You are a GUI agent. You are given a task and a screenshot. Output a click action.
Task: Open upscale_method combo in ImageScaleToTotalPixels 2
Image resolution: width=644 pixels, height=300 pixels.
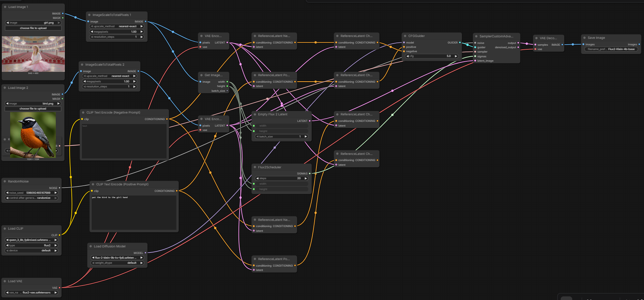click(109, 76)
